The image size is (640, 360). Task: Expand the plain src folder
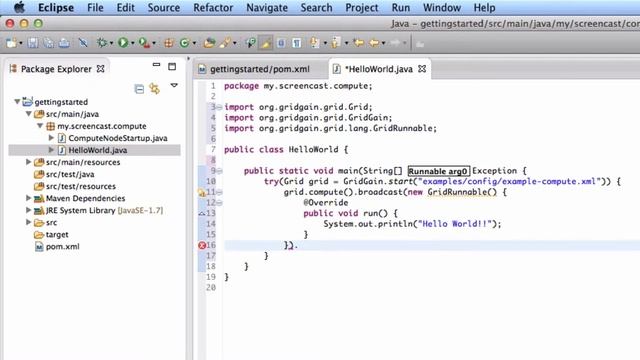pos(29,222)
